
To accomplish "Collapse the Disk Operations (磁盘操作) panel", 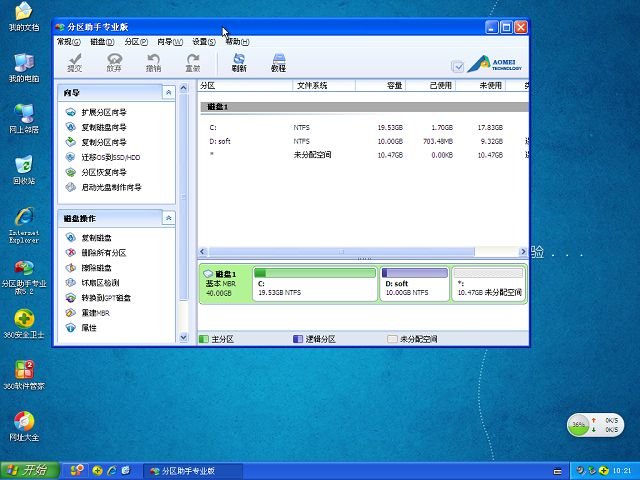I will 169,218.
